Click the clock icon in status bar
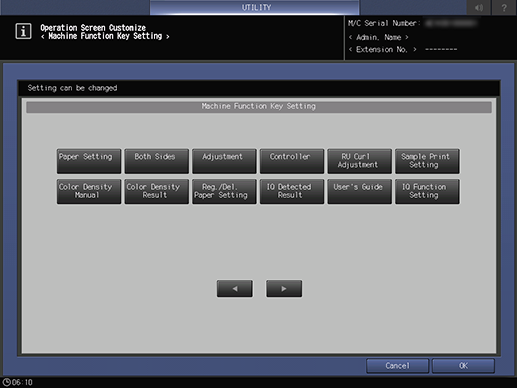 pyautogui.click(x=6, y=382)
